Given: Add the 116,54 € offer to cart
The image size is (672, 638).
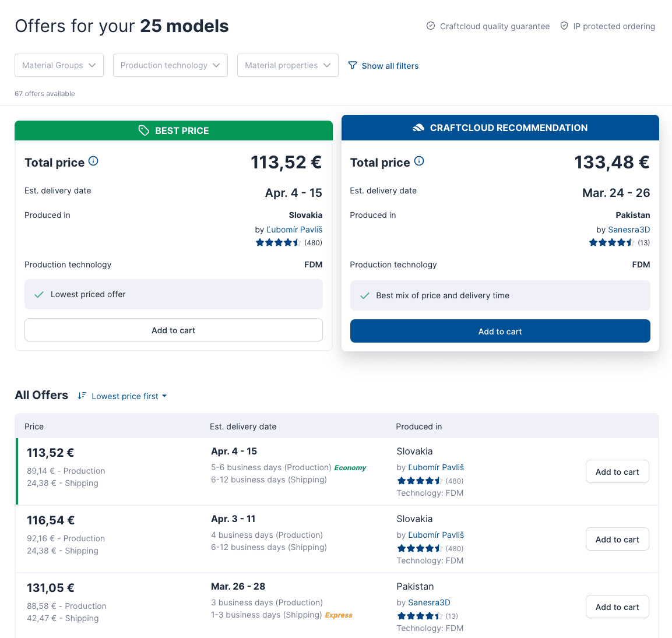Looking at the screenshot, I should (617, 540).
